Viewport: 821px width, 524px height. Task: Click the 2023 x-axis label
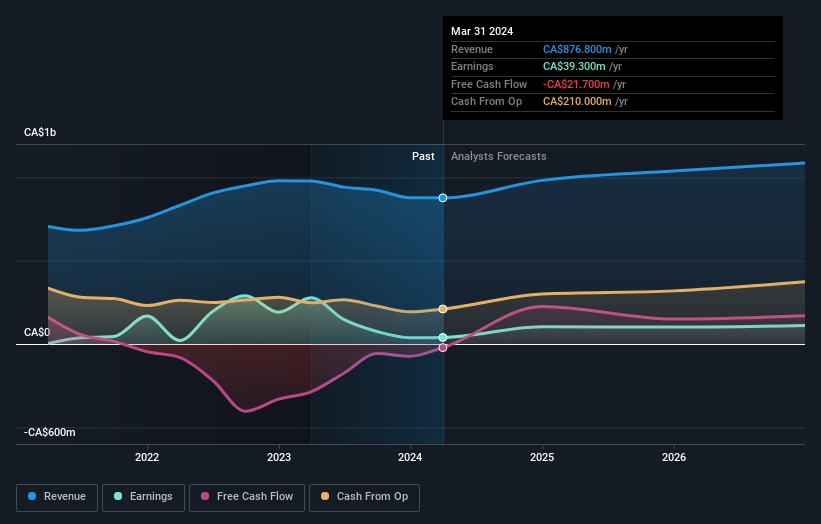pyautogui.click(x=279, y=457)
